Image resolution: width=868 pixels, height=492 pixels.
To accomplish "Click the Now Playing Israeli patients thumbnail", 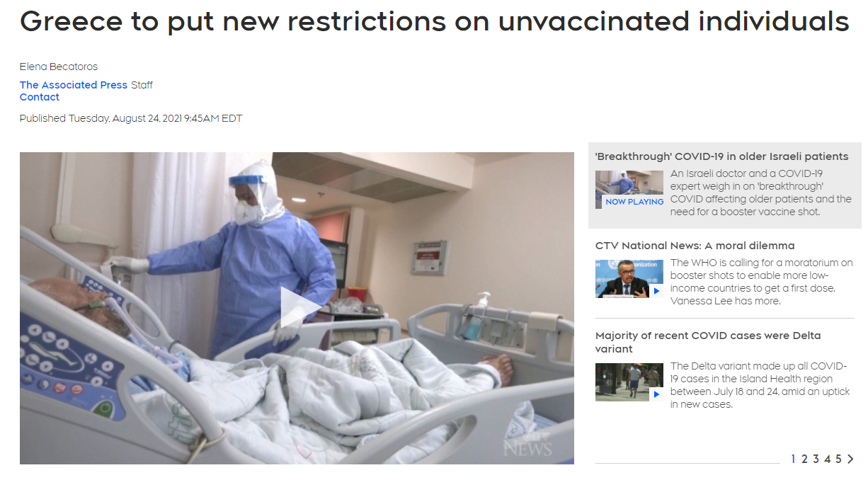I will click(629, 190).
